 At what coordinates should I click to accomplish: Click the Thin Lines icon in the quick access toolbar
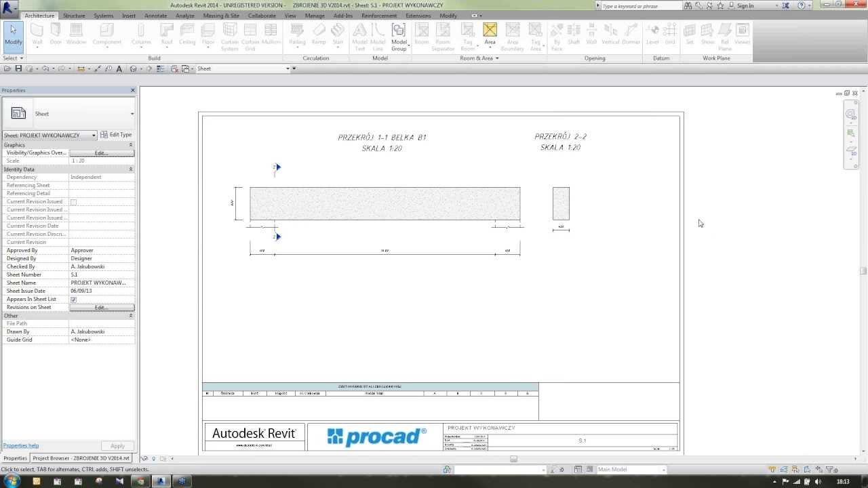(x=161, y=68)
